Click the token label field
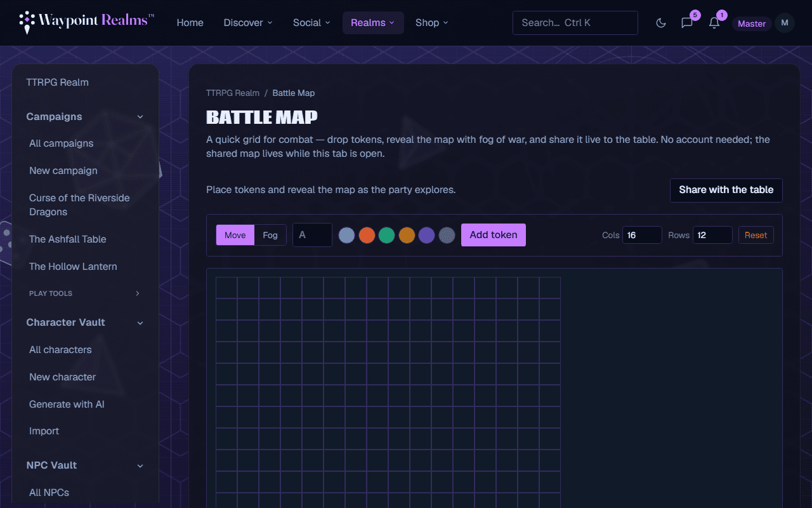812x508 pixels. point(312,235)
